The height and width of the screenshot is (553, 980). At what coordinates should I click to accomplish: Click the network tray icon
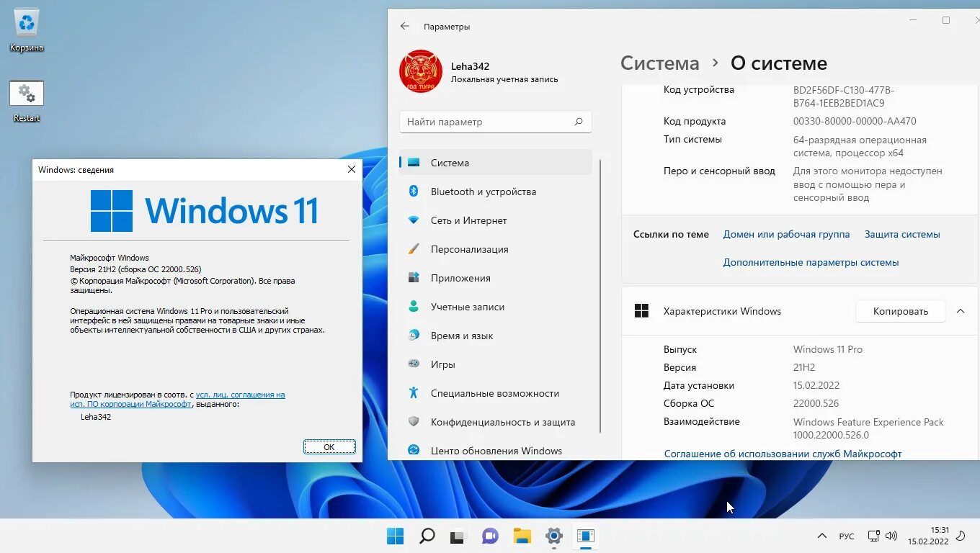point(873,536)
